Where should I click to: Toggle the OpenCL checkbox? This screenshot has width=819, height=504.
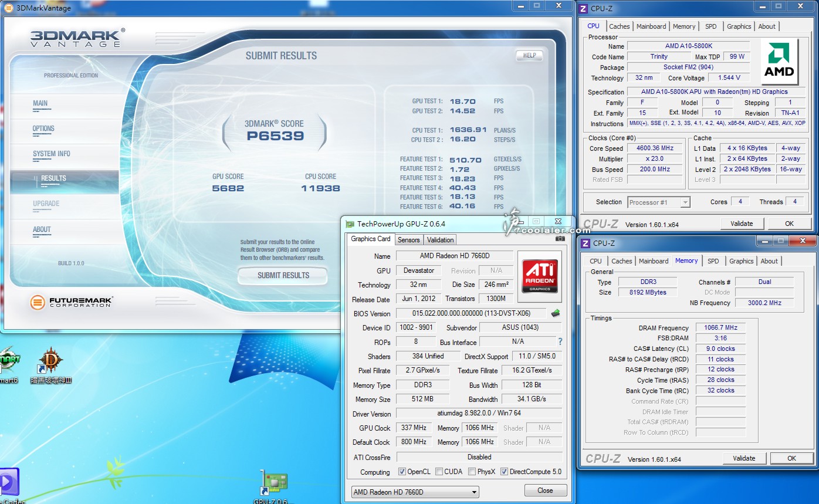point(402,472)
